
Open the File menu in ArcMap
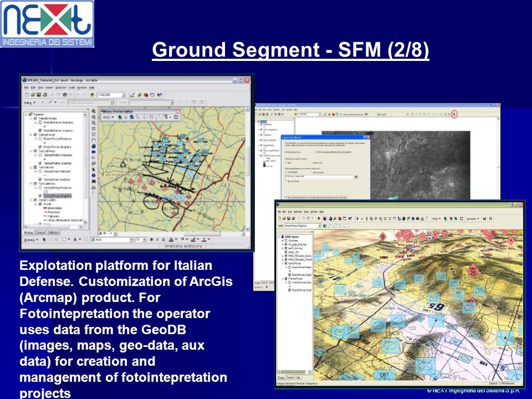click(27, 88)
